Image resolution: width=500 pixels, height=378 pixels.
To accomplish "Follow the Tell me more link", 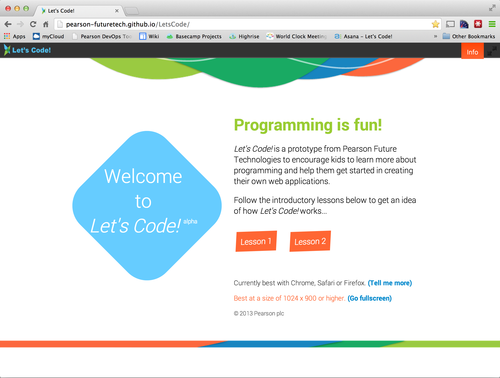I will (390, 283).
